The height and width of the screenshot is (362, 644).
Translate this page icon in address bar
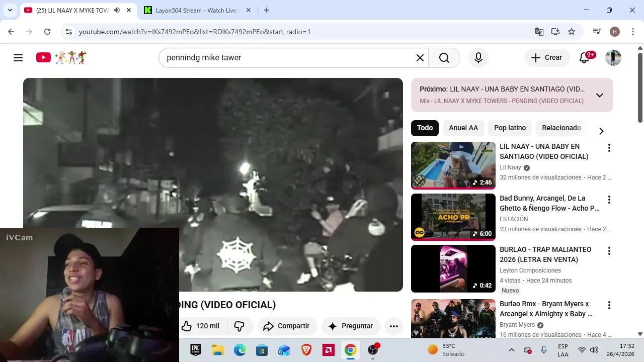[x=539, y=32]
